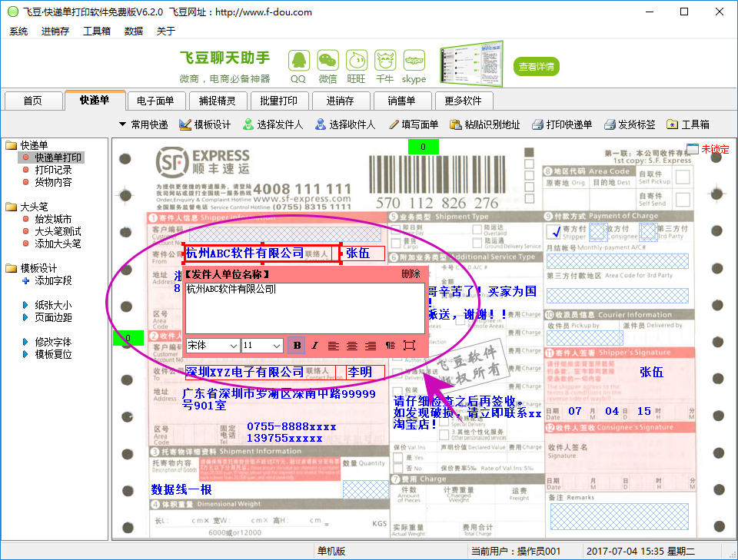Open 修改字体 setting
738x560 pixels.
(x=47, y=342)
